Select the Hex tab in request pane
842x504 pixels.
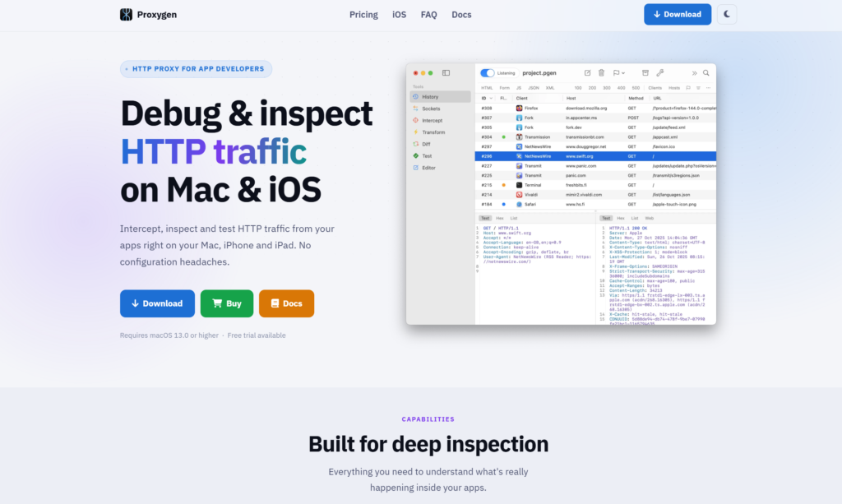click(499, 218)
